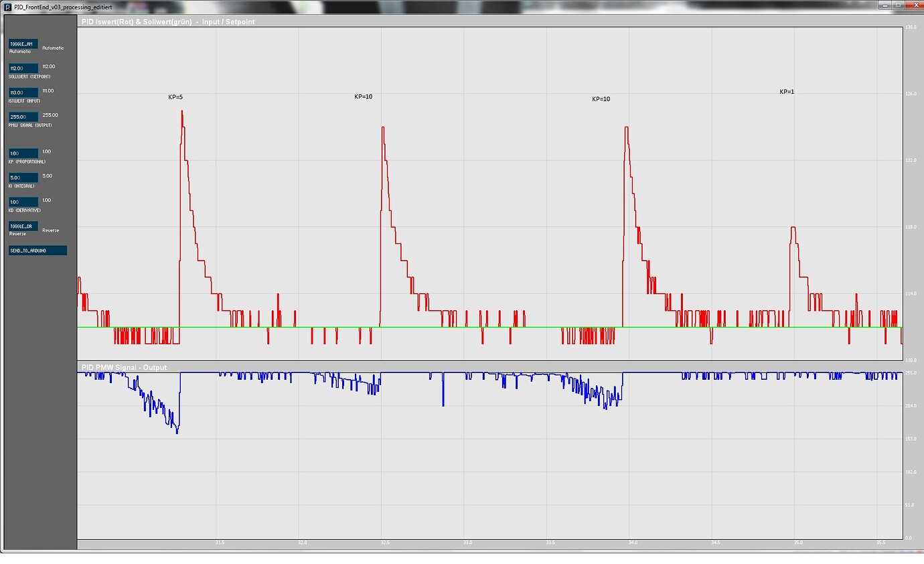The image size is (924, 564).
Task: Click the 'KP=5' annotation on the chart
Action: coord(175,97)
